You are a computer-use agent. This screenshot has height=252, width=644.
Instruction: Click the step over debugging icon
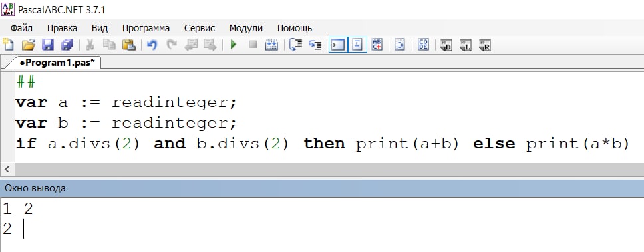click(x=315, y=45)
